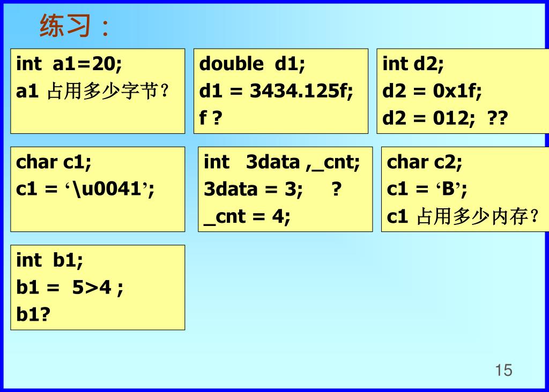Image resolution: width=549 pixels, height=392 pixels.
Task: Click the slide number 15
Action: (503, 371)
